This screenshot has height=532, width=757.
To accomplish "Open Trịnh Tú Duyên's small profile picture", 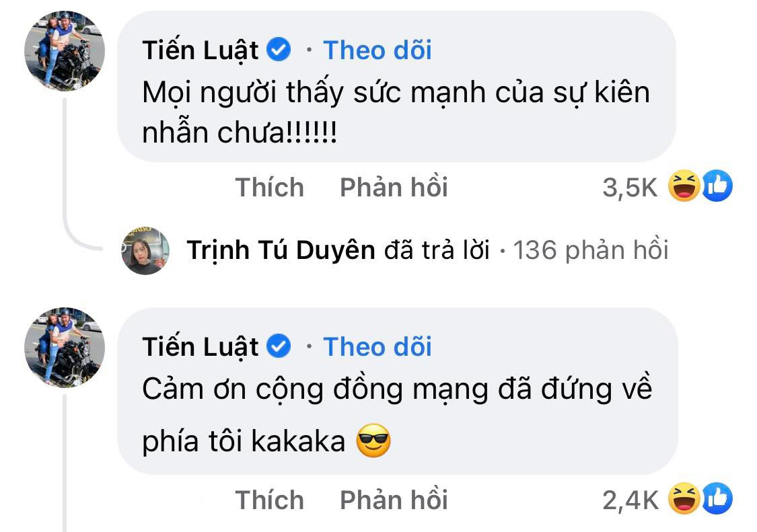I will tap(145, 251).
